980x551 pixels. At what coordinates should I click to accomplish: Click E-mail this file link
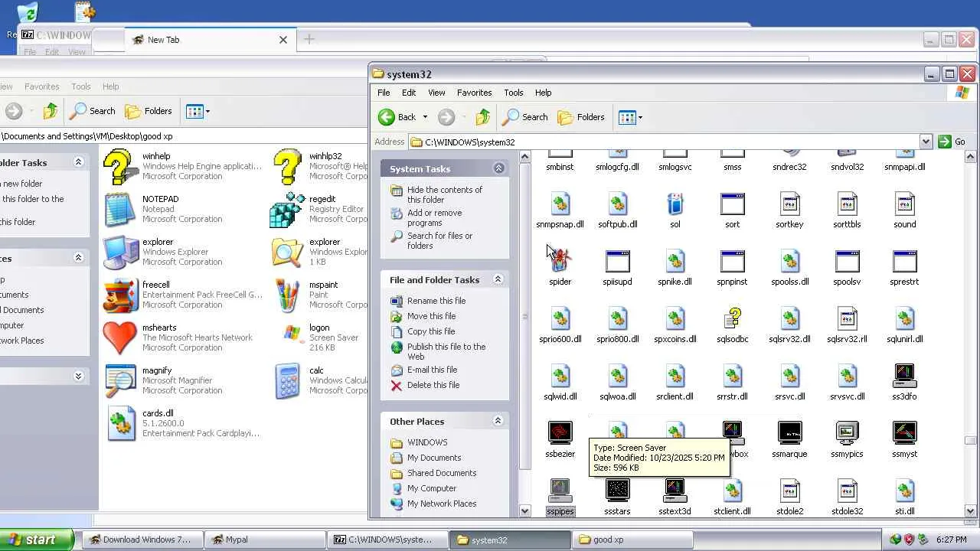click(432, 370)
